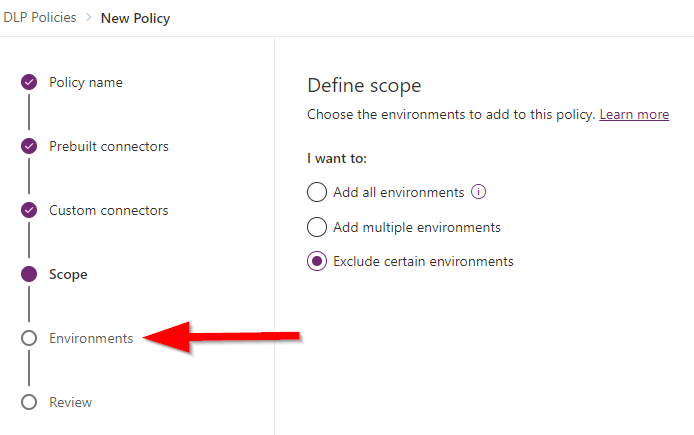Jump to the Policy name step
Image resolution: width=694 pixels, height=435 pixels.
[86, 82]
